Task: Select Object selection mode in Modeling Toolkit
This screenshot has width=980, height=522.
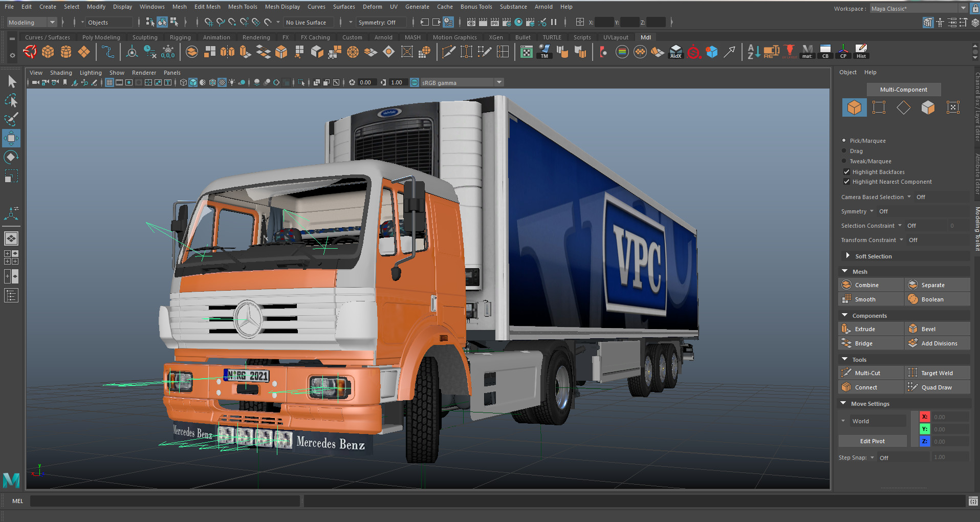Action: (x=854, y=107)
